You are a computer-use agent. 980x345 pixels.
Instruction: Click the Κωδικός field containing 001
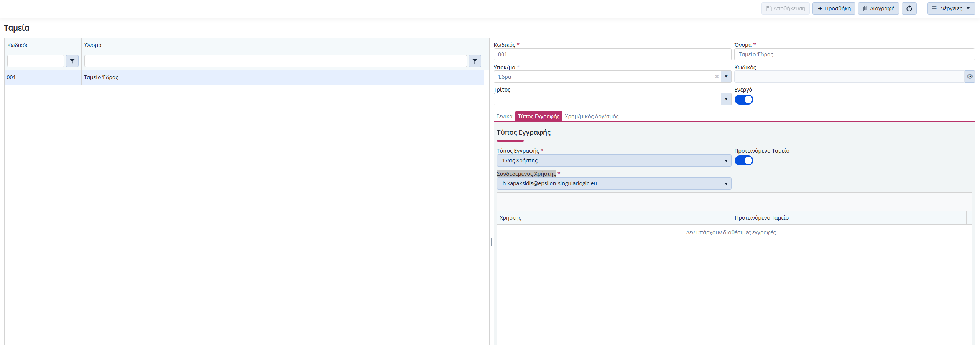[x=612, y=54]
